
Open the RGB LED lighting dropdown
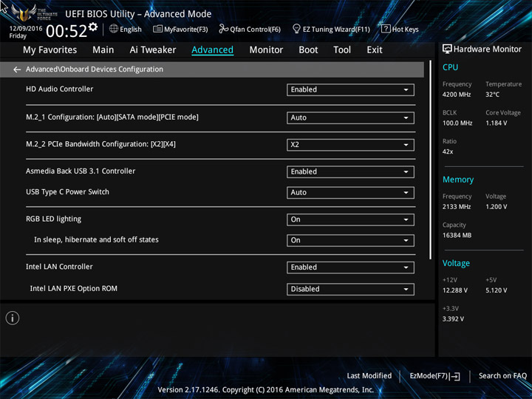click(350, 219)
